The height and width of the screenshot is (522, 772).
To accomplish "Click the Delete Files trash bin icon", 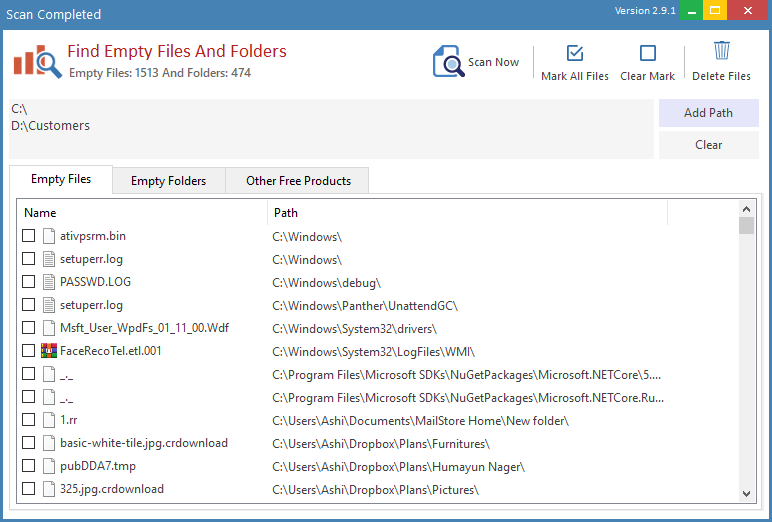I will click(x=722, y=52).
